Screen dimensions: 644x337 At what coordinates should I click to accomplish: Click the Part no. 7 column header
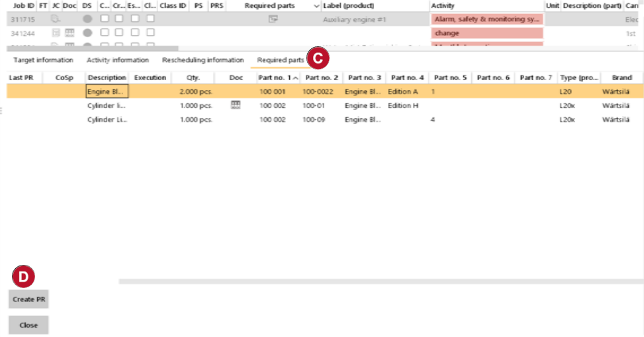click(x=536, y=77)
